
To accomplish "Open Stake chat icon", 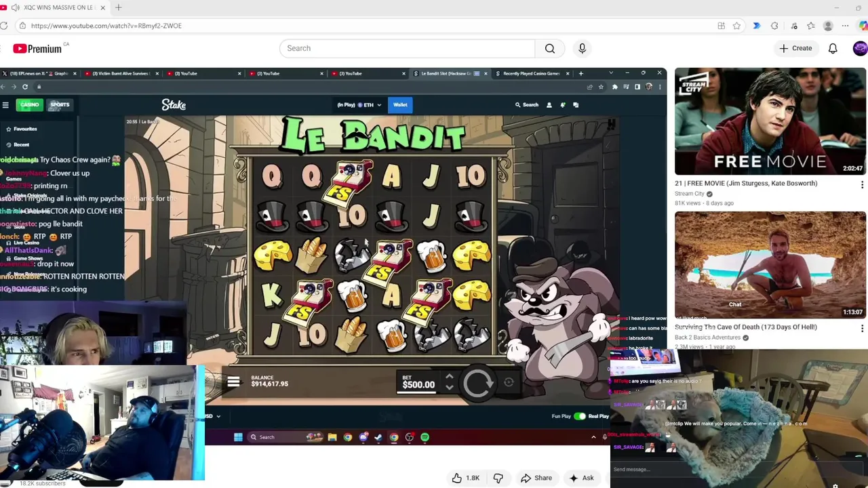I will (x=576, y=105).
